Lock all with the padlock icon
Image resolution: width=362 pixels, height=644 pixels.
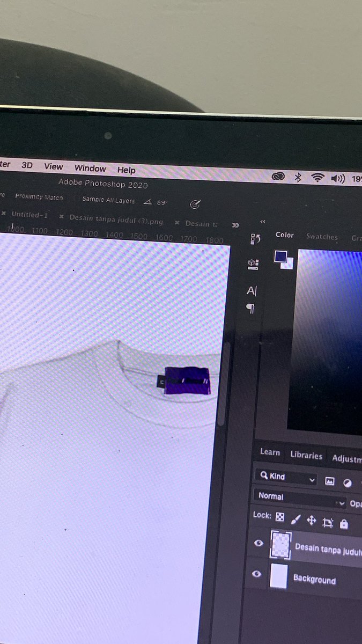pos(344,524)
